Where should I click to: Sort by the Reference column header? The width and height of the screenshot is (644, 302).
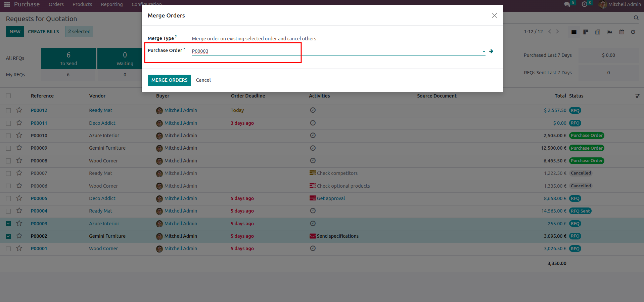pyautogui.click(x=42, y=96)
